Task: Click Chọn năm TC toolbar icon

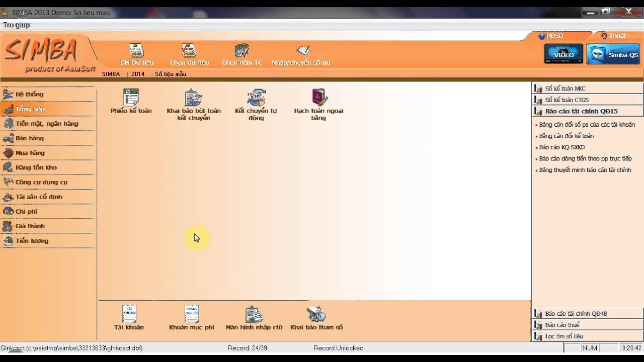Action: click(x=242, y=55)
